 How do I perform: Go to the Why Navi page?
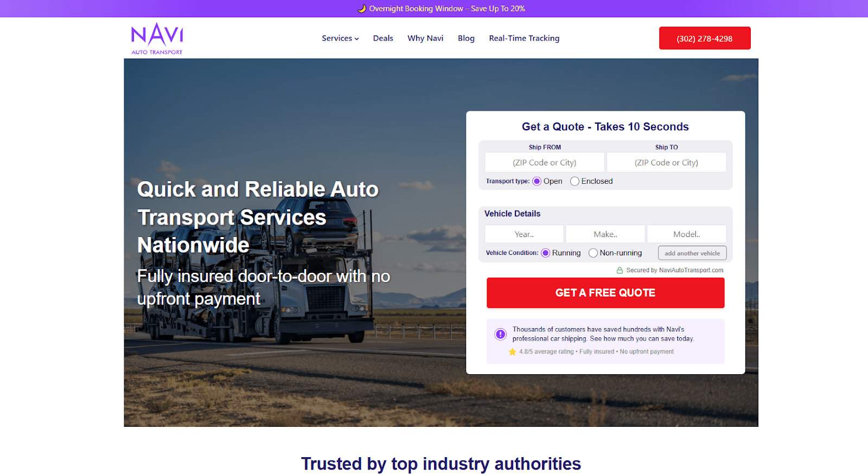coord(425,38)
